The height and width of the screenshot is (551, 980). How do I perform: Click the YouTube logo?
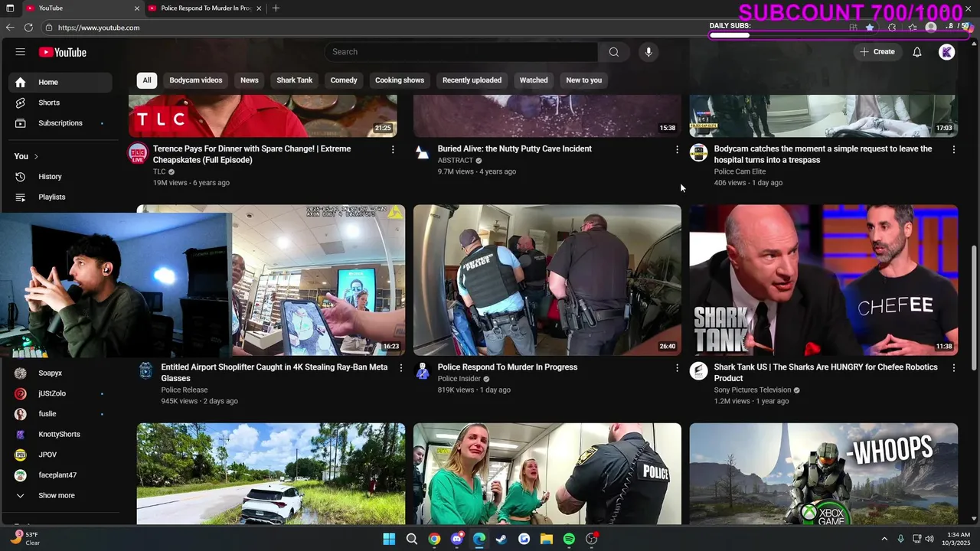63,52
